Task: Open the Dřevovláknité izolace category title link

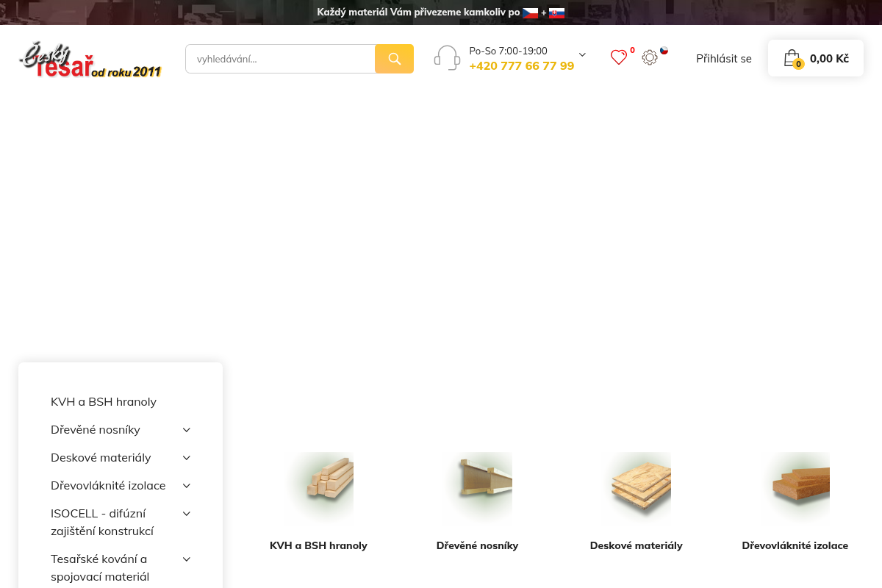Action: click(x=795, y=545)
